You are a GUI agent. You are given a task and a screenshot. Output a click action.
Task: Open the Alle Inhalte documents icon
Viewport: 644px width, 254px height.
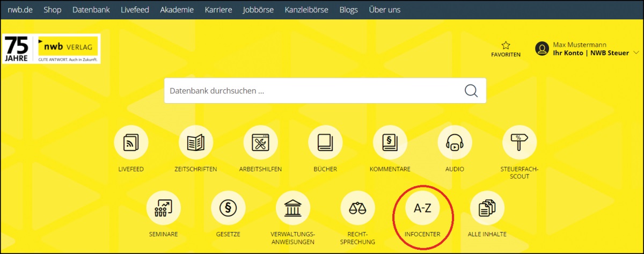pyautogui.click(x=487, y=208)
